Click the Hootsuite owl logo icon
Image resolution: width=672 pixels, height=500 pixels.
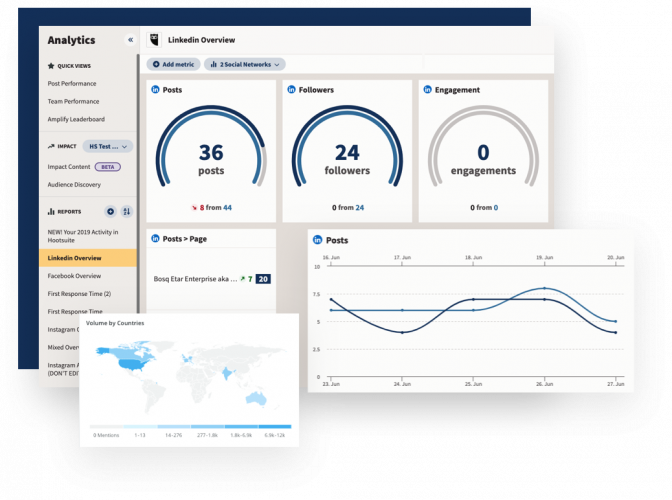click(154, 40)
